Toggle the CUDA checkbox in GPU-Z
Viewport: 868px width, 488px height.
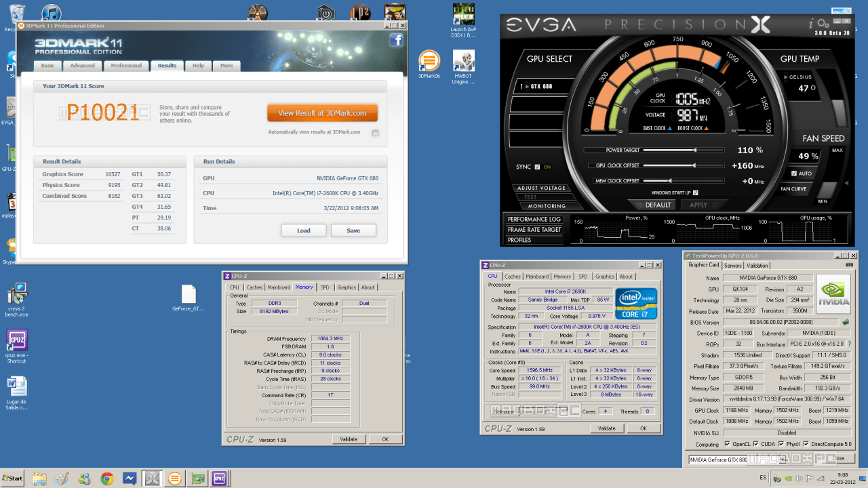(x=755, y=445)
